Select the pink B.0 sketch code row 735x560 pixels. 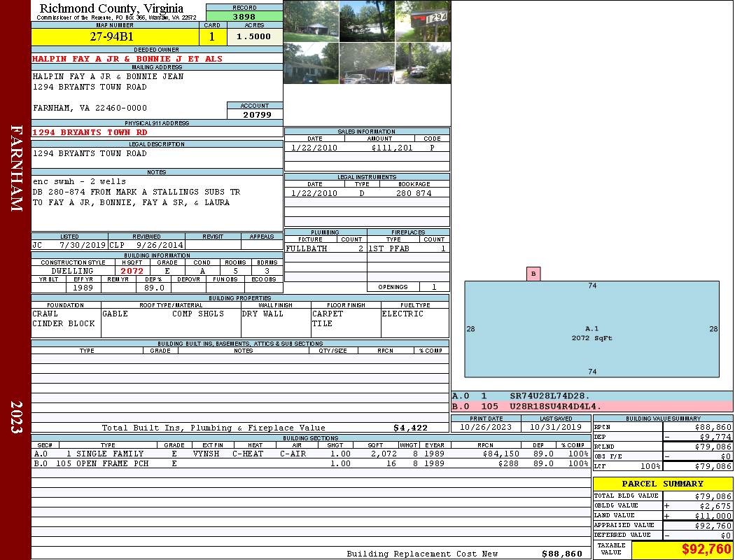pyautogui.click(x=591, y=406)
